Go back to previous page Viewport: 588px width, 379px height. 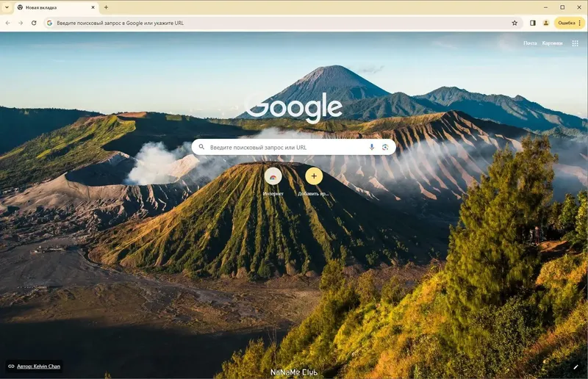click(8, 23)
